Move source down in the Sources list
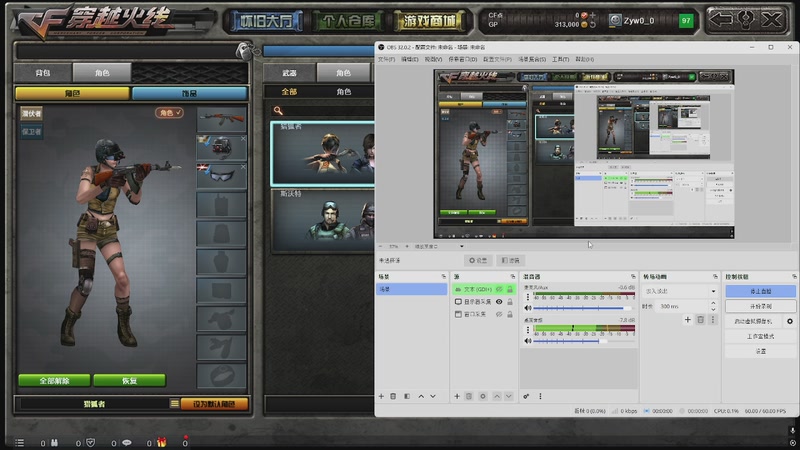 (x=509, y=396)
